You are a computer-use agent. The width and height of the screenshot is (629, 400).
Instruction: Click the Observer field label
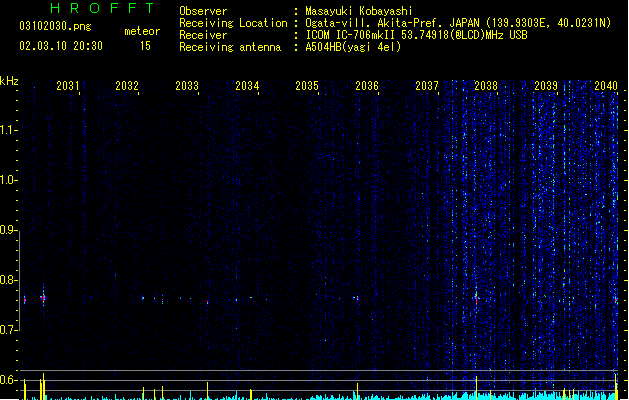tap(203, 11)
